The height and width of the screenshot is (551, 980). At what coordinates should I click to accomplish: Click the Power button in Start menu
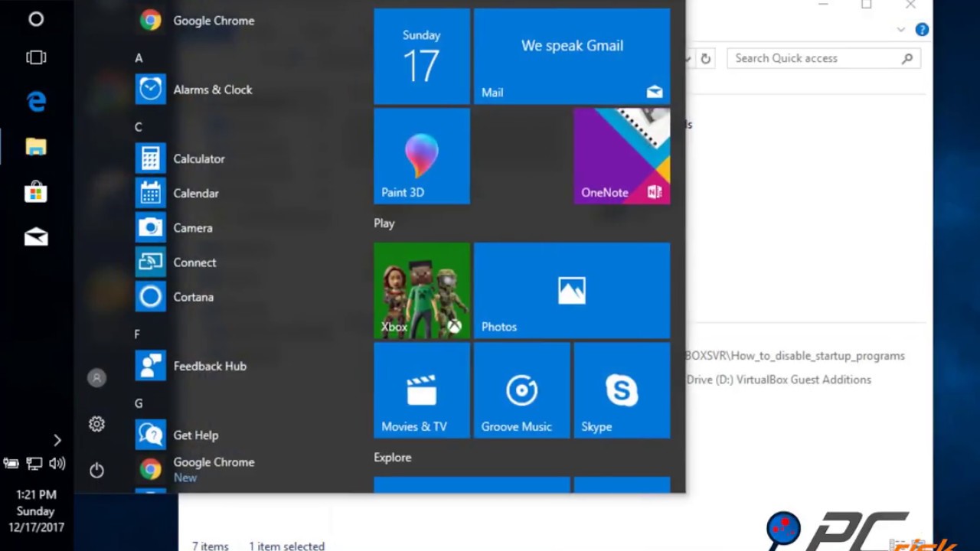pyautogui.click(x=96, y=470)
